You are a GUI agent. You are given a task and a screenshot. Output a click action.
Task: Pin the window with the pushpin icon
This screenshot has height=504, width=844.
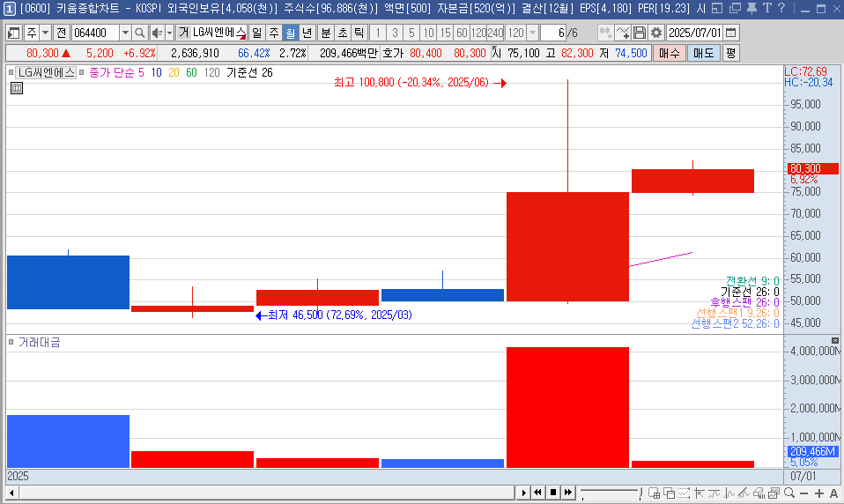coord(752,8)
